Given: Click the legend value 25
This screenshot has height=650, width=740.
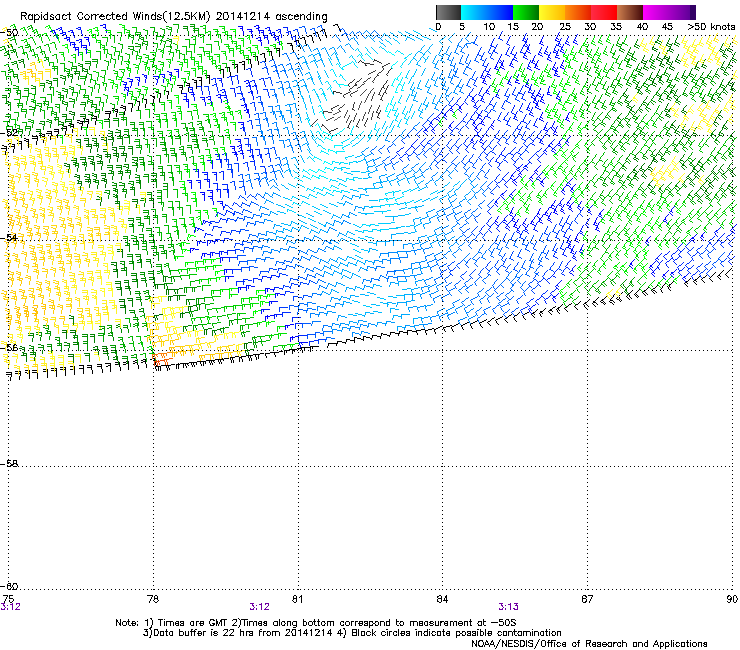Looking at the screenshot, I should 565,27.
